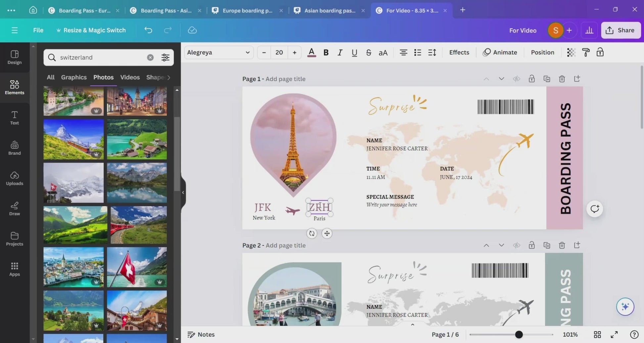Toggle italic formatting
Screen dimensions: 644x343
pos(340,52)
